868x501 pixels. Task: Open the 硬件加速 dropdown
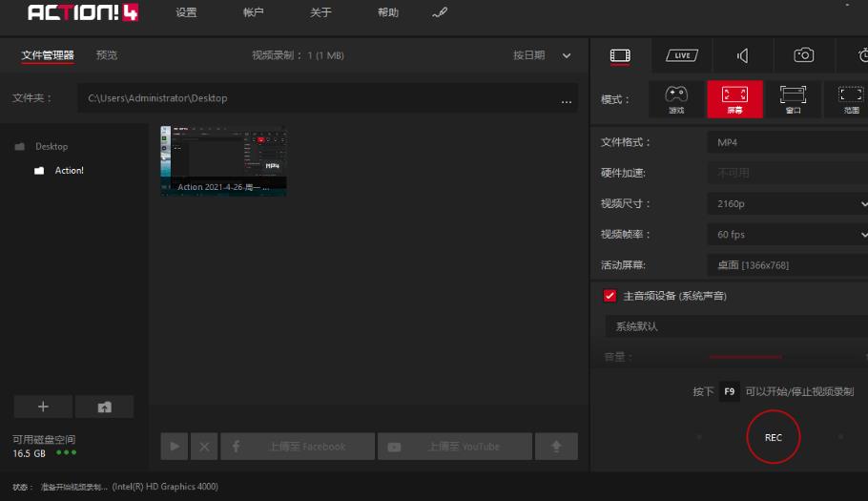click(788, 173)
